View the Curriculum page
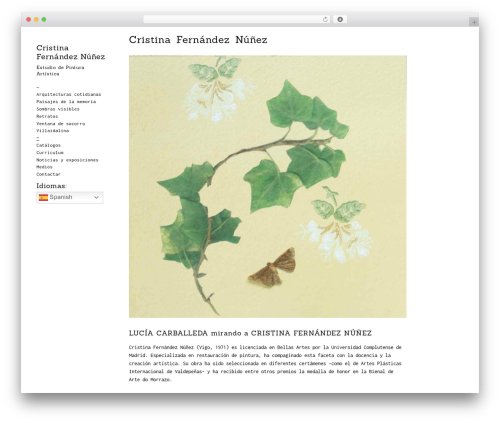The width and height of the screenshot is (500, 423). (x=50, y=153)
